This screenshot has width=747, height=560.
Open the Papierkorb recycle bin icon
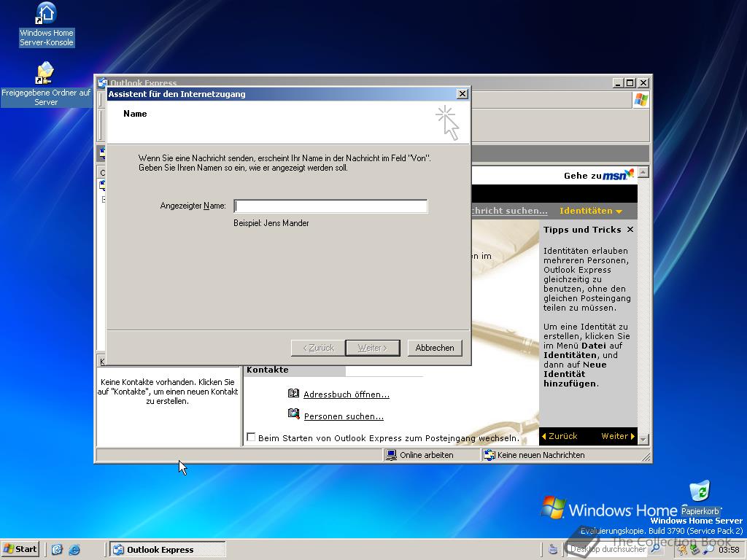click(x=700, y=498)
